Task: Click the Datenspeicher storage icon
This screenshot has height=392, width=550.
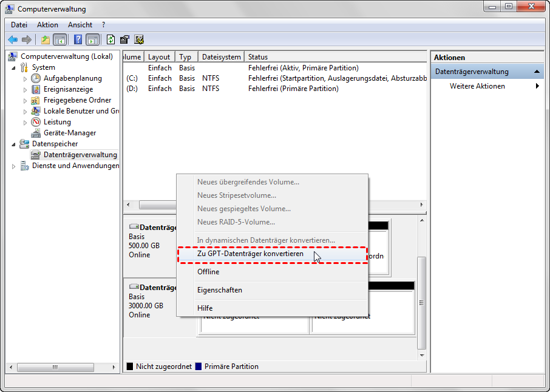Action: (24, 144)
